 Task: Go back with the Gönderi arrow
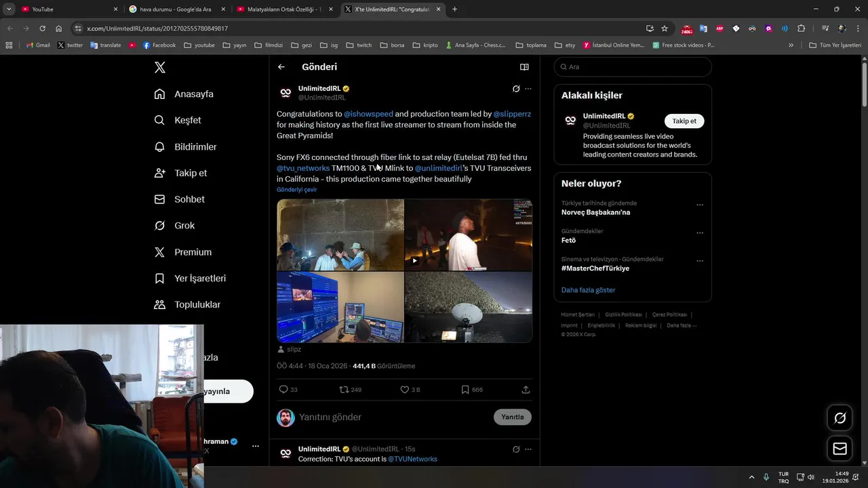coord(281,67)
